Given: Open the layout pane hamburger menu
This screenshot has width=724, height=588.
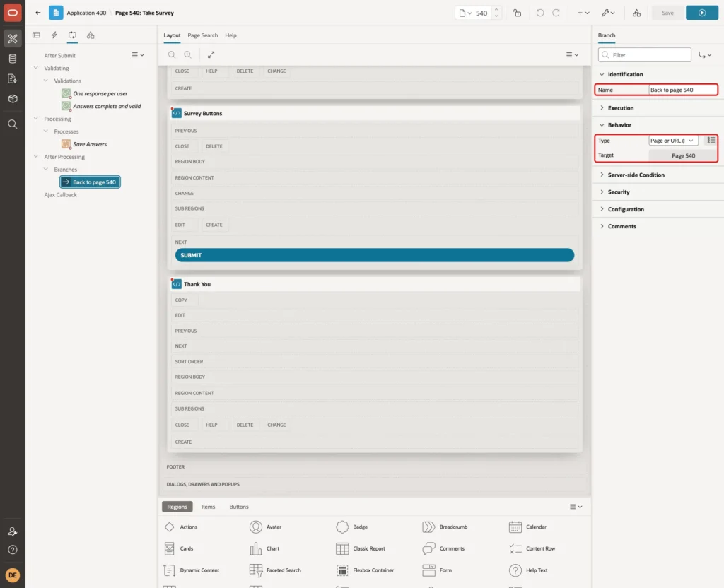Looking at the screenshot, I should pos(572,54).
